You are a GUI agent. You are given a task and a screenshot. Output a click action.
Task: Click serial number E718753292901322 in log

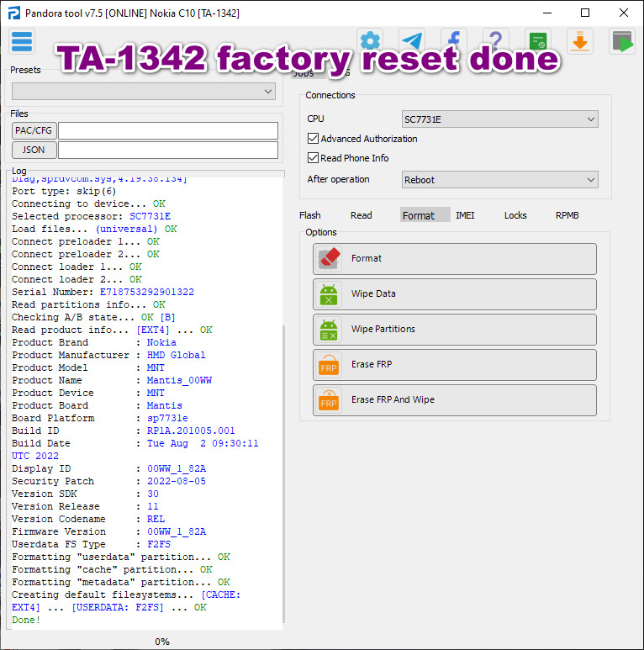point(146,293)
